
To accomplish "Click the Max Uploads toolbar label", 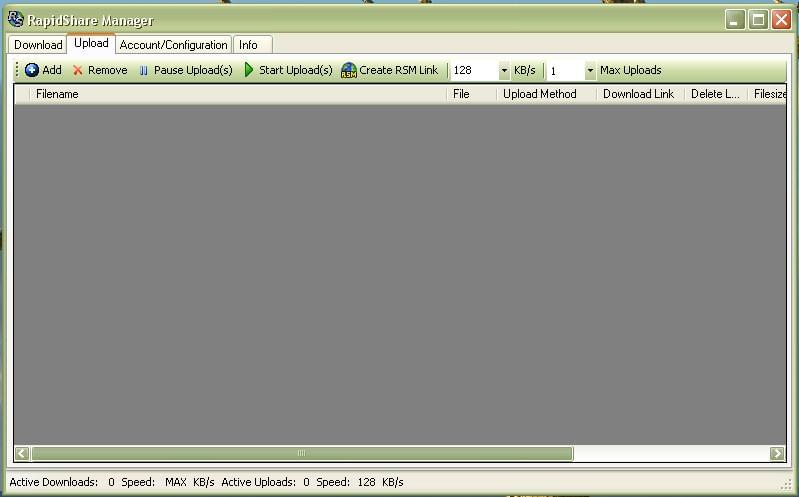I will (x=630, y=70).
